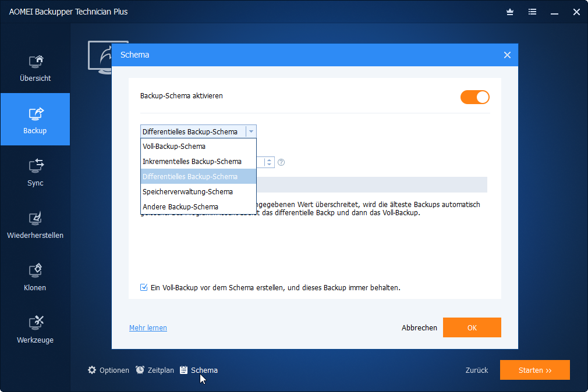Screen dimensions: 588x392
Task: Select the highlighted Differentielles Backup-Schema list item
Action: pyautogui.click(x=199, y=176)
